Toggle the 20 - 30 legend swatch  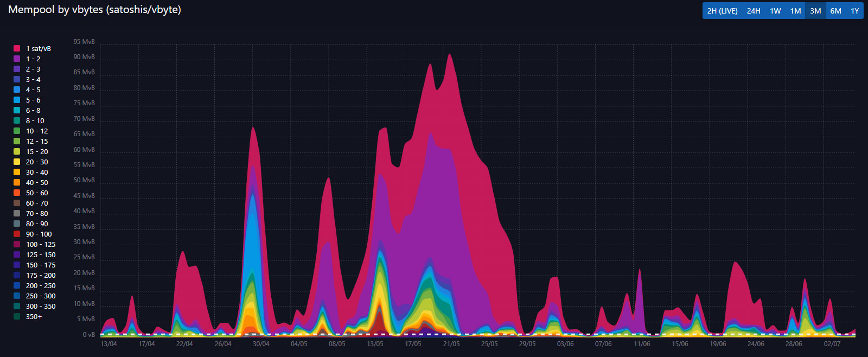tap(17, 162)
